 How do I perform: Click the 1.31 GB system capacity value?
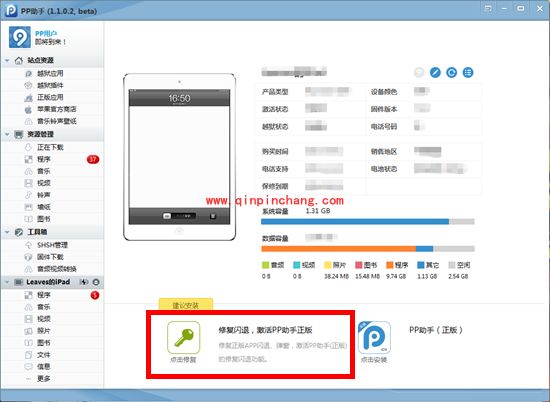[318, 211]
